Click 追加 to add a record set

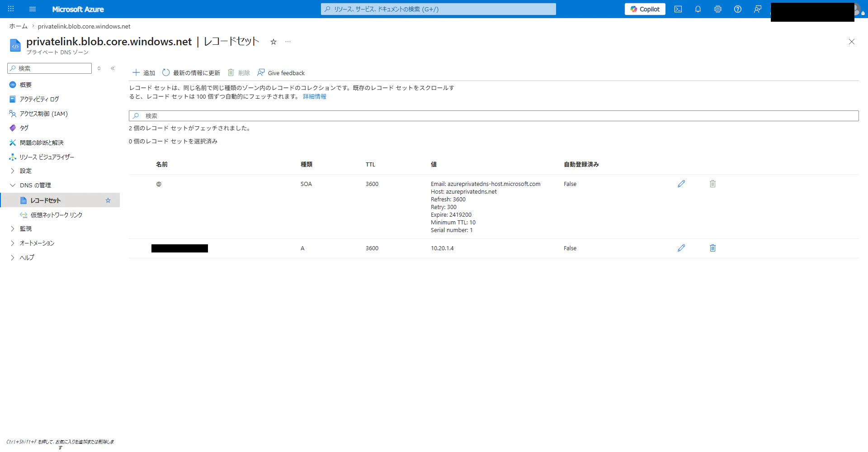(143, 73)
